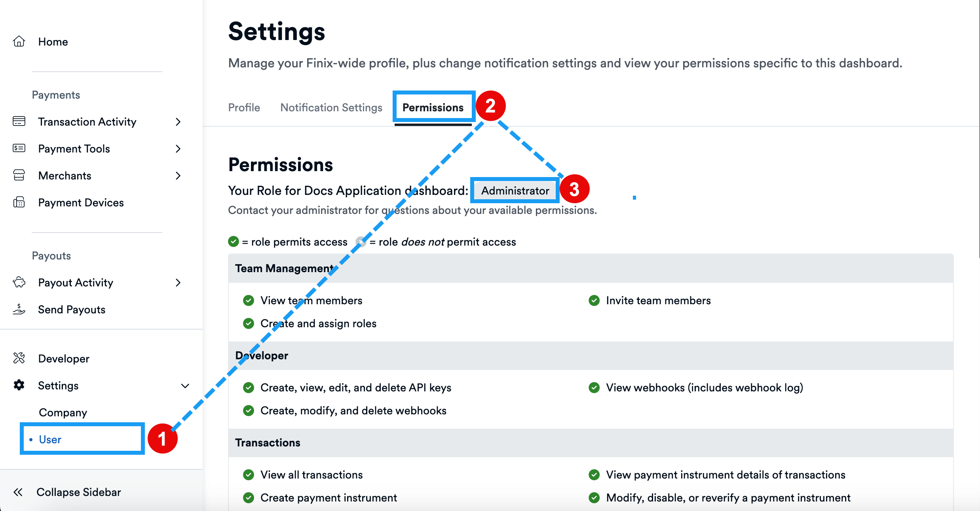This screenshot has height=511, width=980.
Task: Click the Send Payouts icon
Action: pos(19,309)
